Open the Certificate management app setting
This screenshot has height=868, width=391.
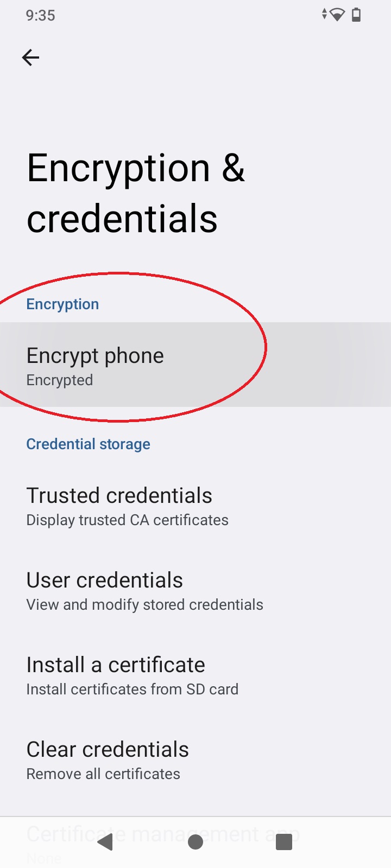(x=163, y=834)
